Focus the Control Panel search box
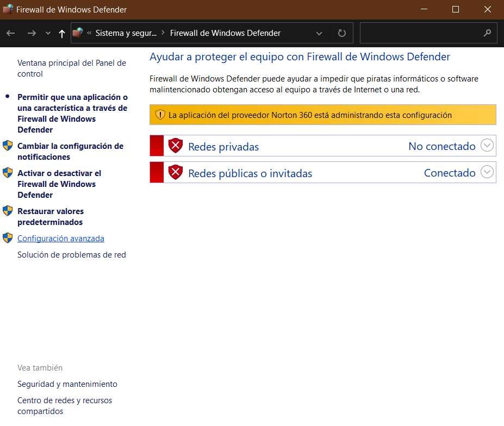 (428, 33)
